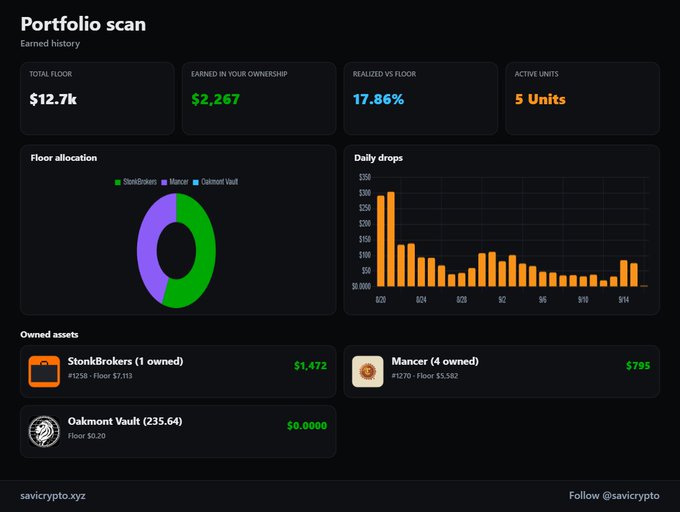
Task: Click the first bar at 8/20
Action: pos(381,241)
